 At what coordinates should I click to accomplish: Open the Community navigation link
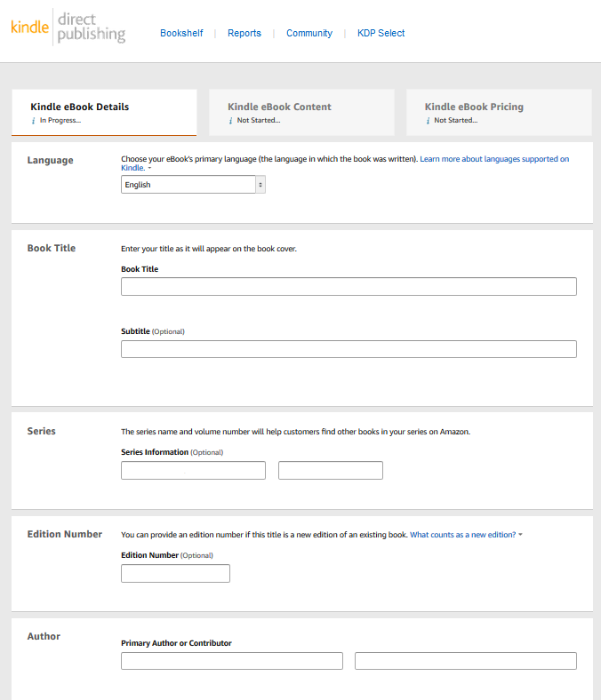(x=309, y=33)
